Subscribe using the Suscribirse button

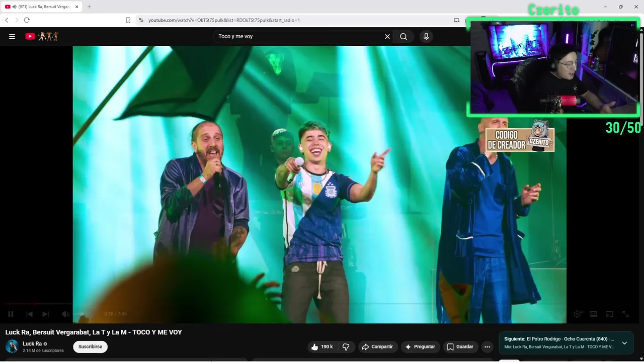[x=90, y=347]
